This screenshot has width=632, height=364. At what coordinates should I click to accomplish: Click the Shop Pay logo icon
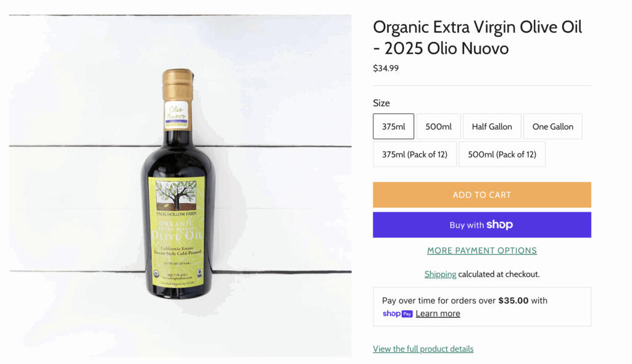coord(397,313)
